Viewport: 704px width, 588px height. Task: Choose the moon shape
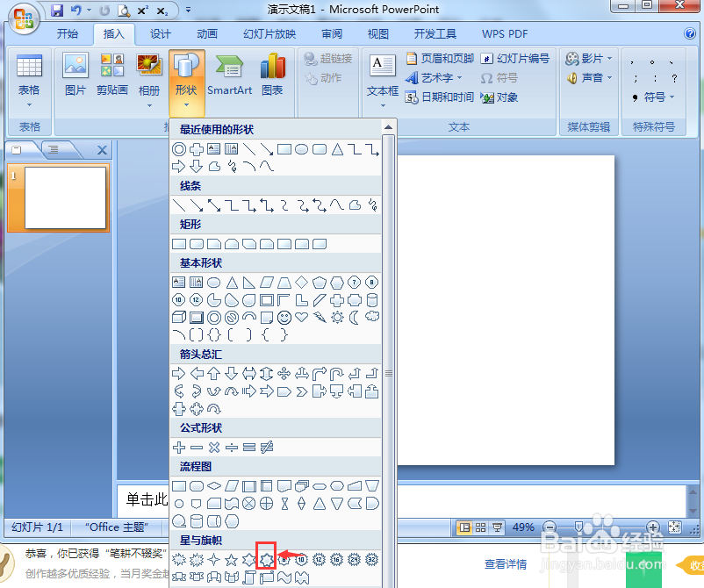pyautogui.click(x=355, y=318)
